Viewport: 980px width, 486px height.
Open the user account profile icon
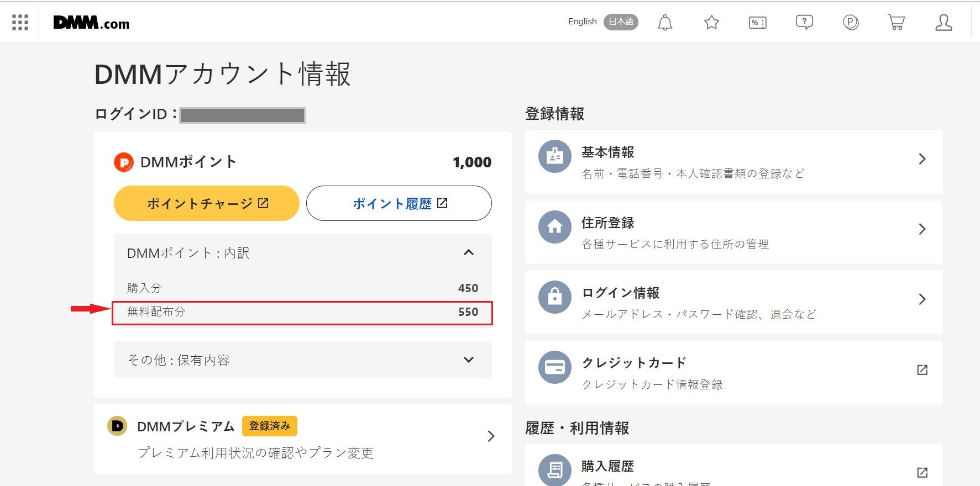[944, 23]
